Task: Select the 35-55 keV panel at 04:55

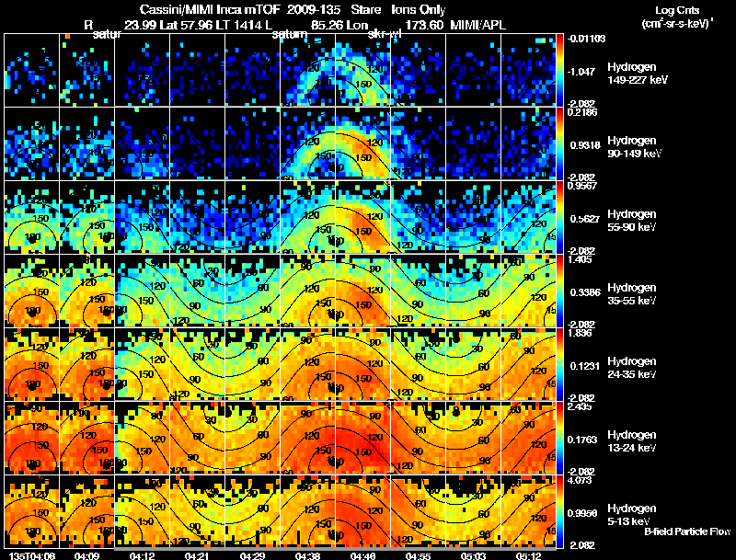Action: click(x=419, y=291)
